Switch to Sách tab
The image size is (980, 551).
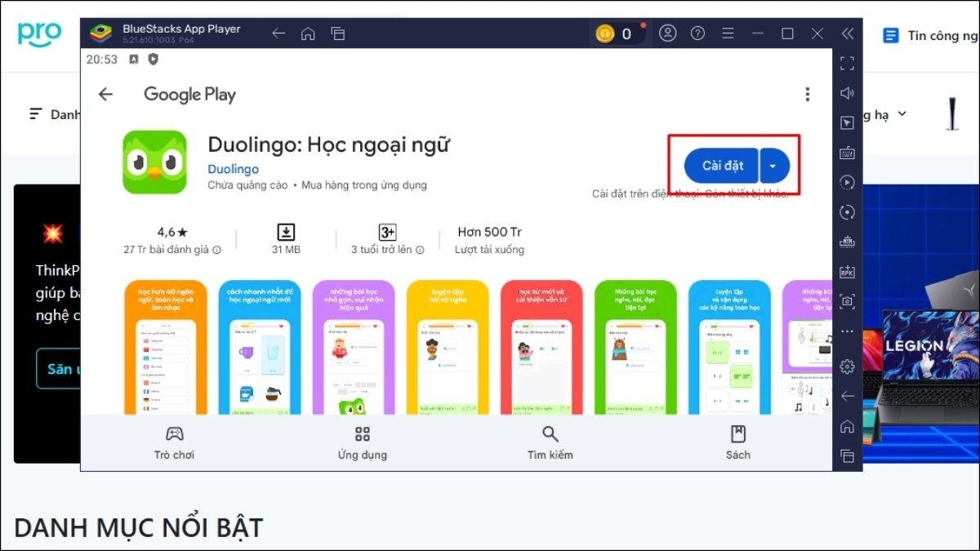738,443
